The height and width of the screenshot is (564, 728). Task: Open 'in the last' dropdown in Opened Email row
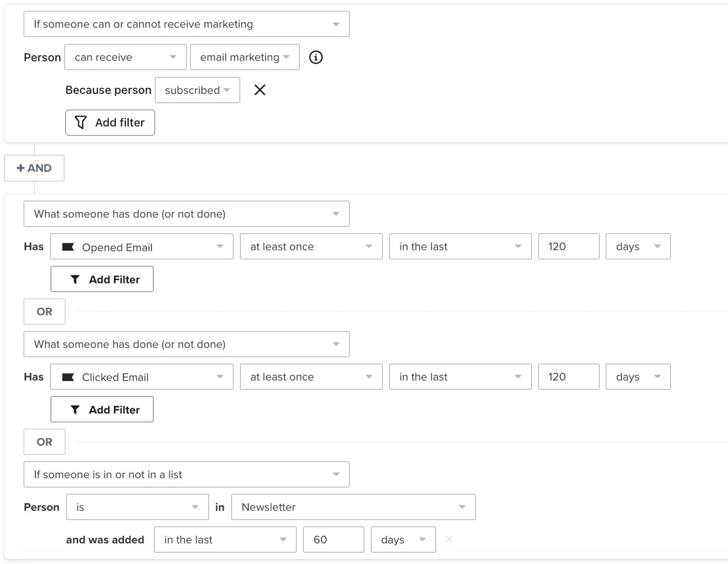tap(460, 247)
